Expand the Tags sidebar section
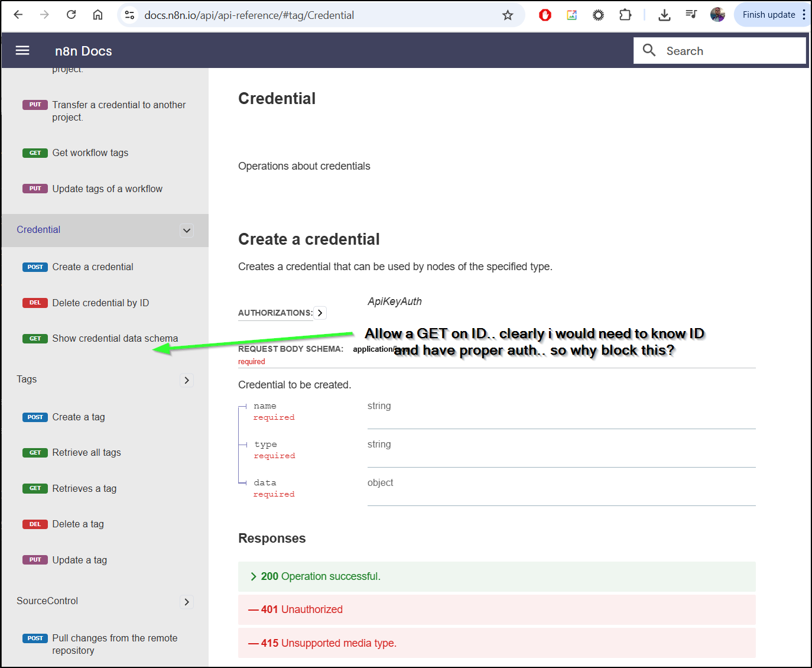This screenshot has height=668, width=812. coord(187,380)
